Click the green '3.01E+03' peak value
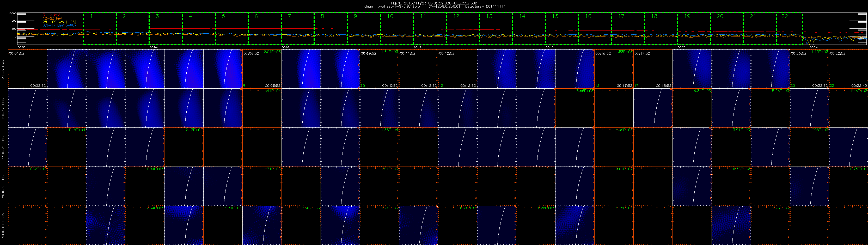 point(741,130)
